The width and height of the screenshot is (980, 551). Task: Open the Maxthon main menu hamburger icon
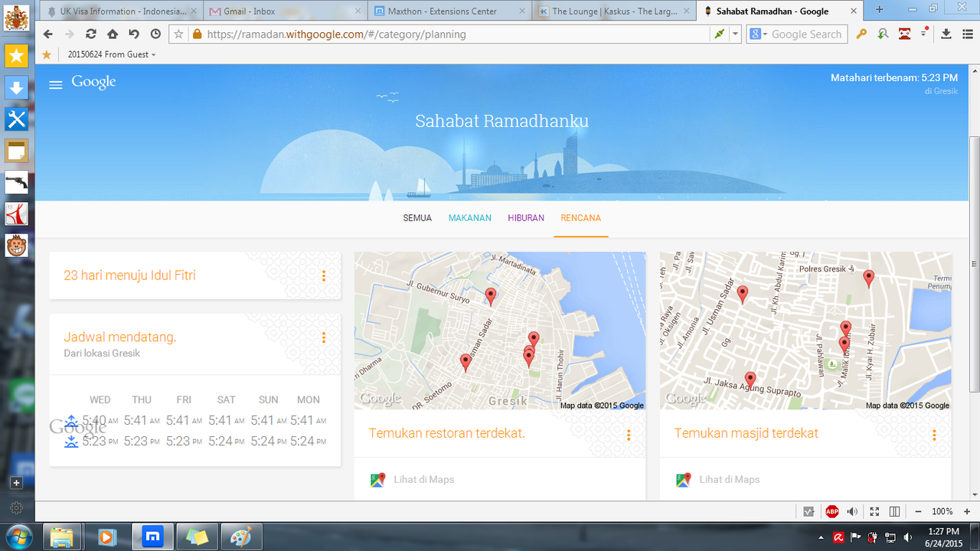click(x=966, y=34)
